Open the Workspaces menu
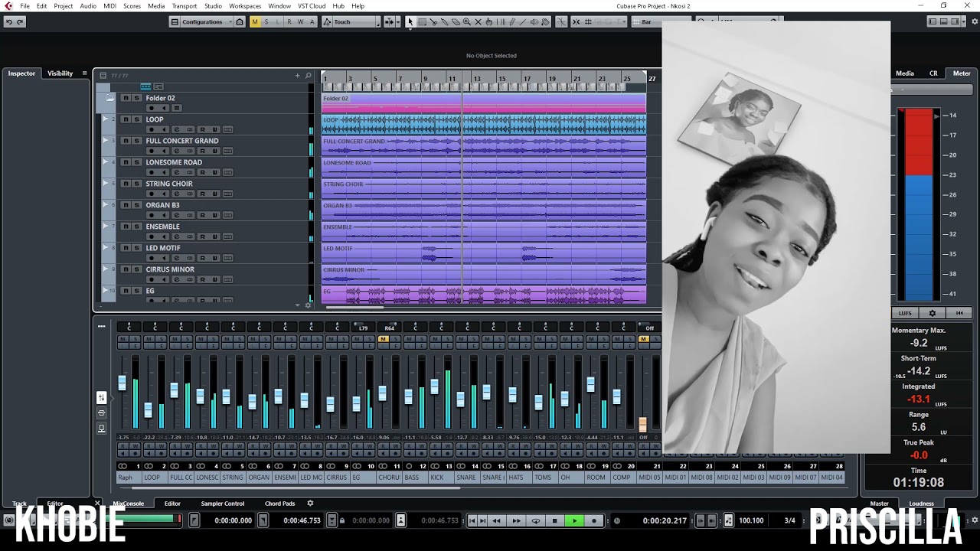The image size is (980, 551). [x=245, y=6]
